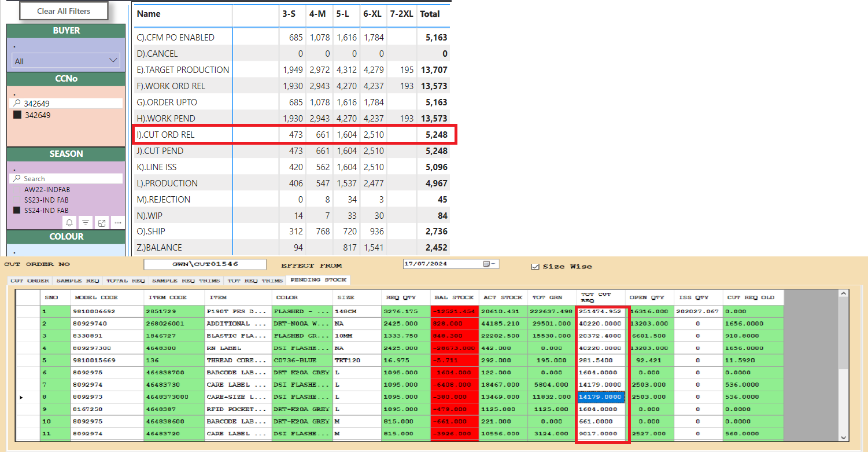Click the Cut Order No input field
This screenshot has width=868, height=452.
point(205,264)
